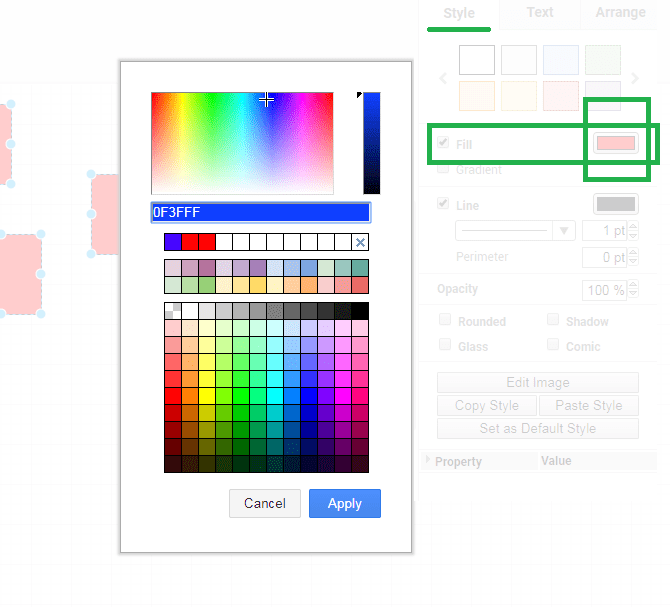Image resolution: width=670 pixels, height=607 pixels.
Task: Click the line width 1 pt field
Action: (x=604, y=231)
